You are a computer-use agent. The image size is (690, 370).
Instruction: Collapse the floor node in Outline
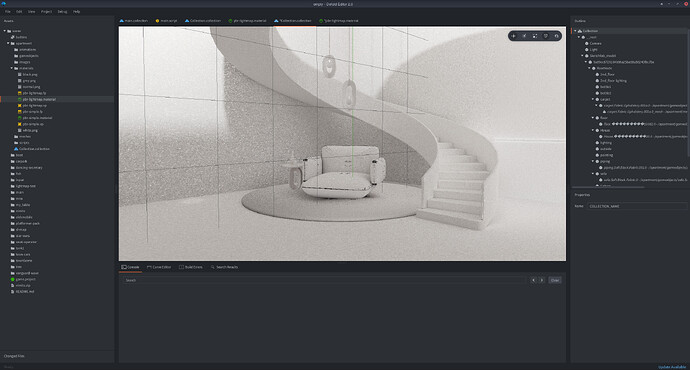[593, 118]
